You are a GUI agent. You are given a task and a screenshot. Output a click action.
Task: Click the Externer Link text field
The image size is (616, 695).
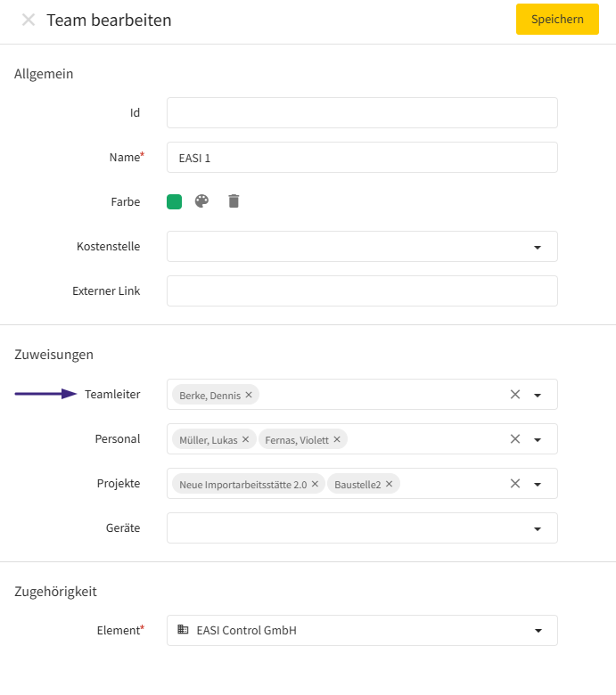coord(362,290)
